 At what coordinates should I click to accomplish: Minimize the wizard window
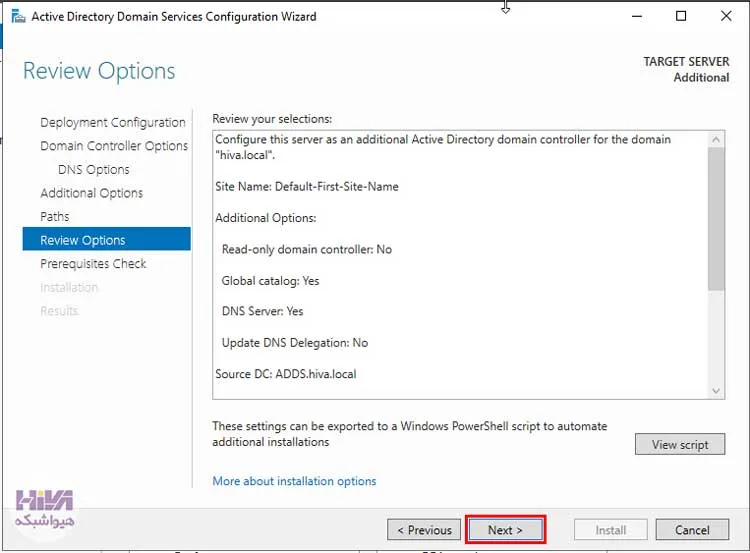tap(637, 16)
